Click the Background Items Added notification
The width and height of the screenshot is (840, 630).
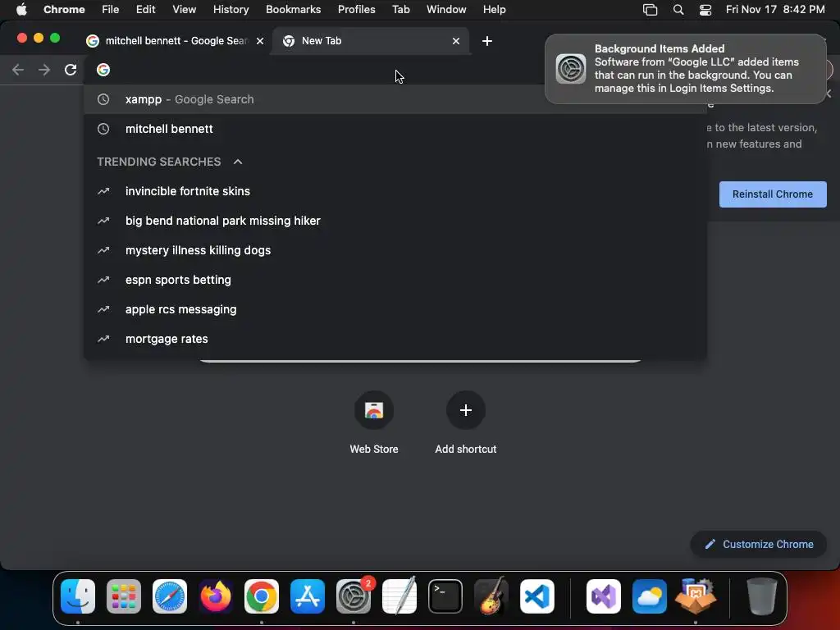click(685, 69)
